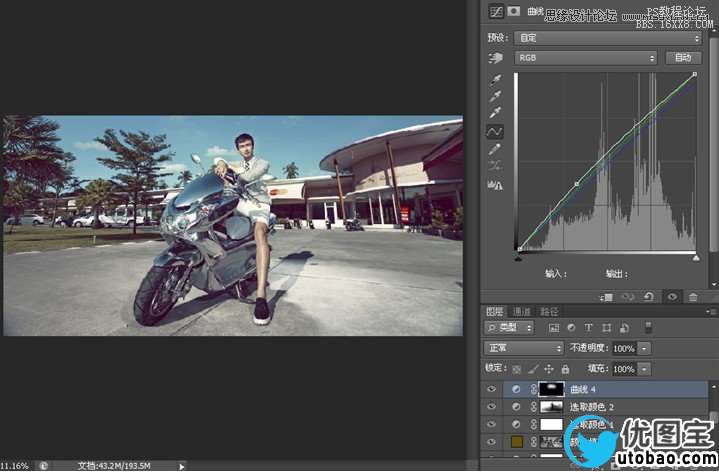Click the brown color swatch of fill layer
The height and width of the screenshot is (472, 719).
[x=517, y=442]
